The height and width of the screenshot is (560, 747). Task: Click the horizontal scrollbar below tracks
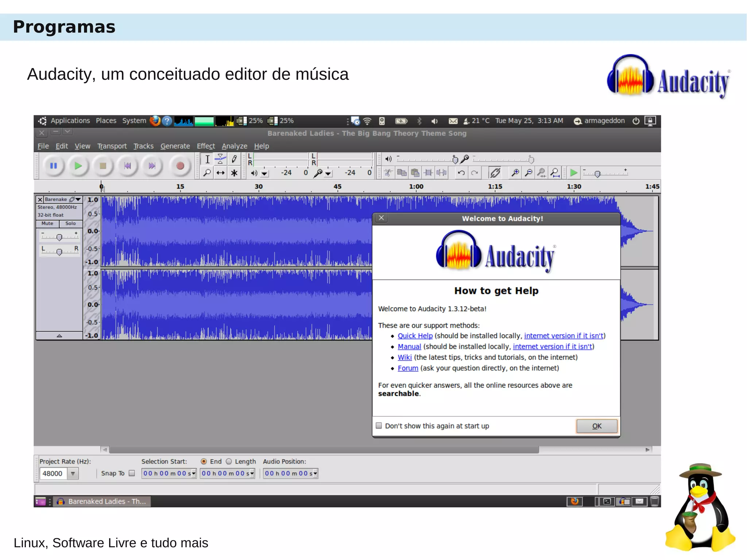point(324,449)
